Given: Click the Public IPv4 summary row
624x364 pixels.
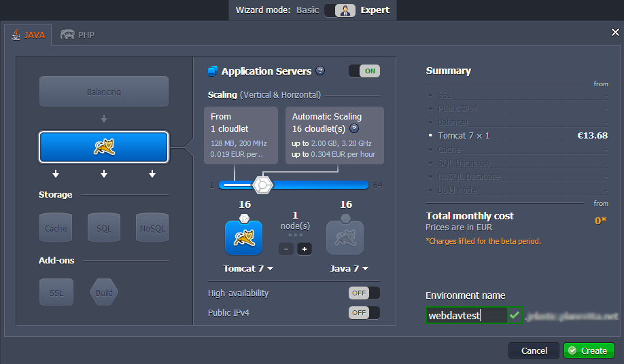Looking at the screenshot, I should 519,109.
